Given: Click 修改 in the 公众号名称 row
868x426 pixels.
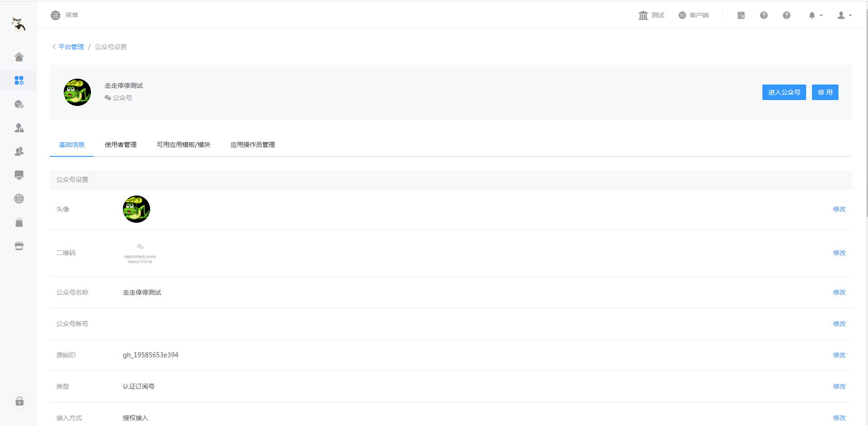Looking at the screenshot, I should pos(839,292).
